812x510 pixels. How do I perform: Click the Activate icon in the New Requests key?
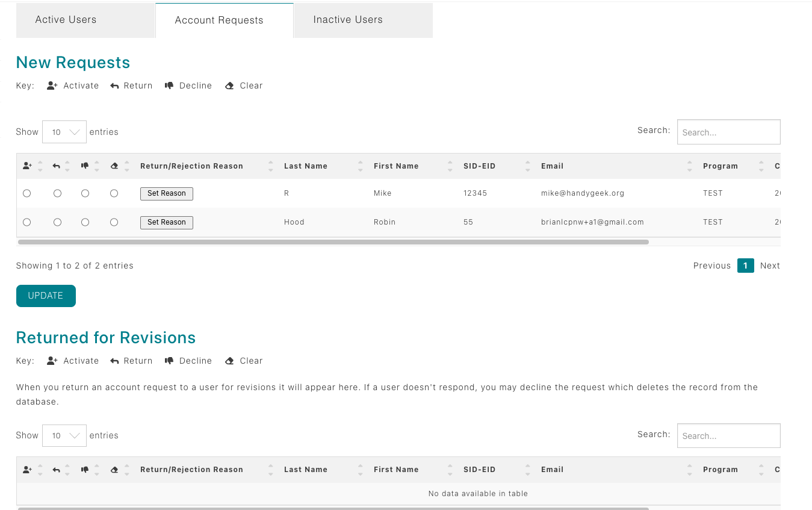click(x=52, y=86)
